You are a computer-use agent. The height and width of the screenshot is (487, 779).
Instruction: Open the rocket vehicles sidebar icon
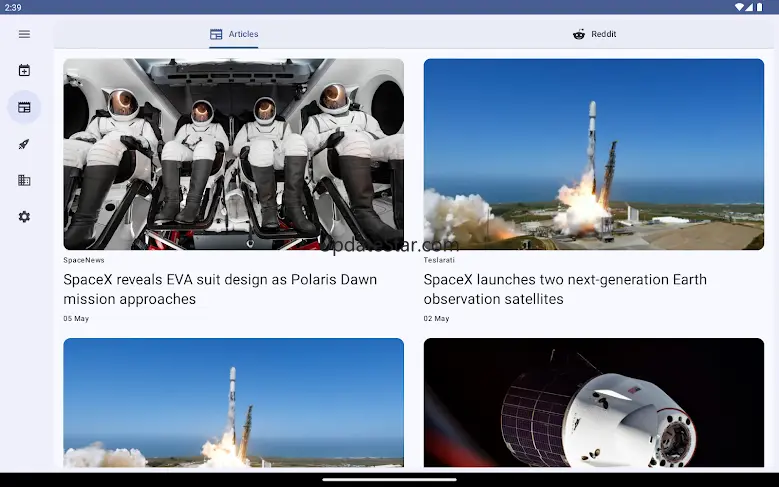[x=24, y=144]
